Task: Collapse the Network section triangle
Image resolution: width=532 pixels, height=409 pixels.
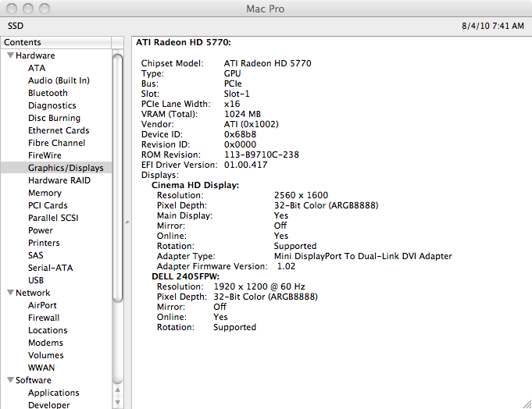Action: 10,293
